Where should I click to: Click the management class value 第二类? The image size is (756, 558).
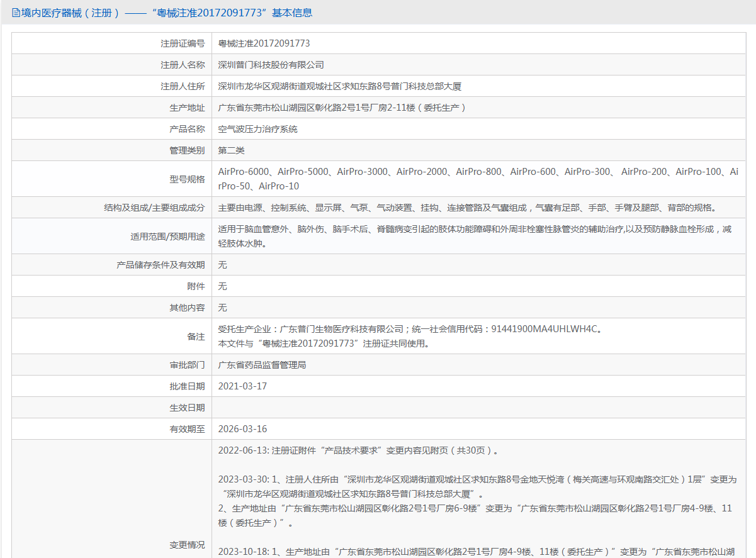231,150
